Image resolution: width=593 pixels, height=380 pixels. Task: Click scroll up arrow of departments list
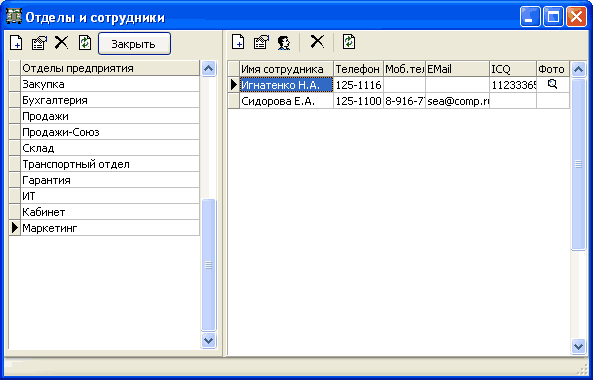(x=208, y=69)
